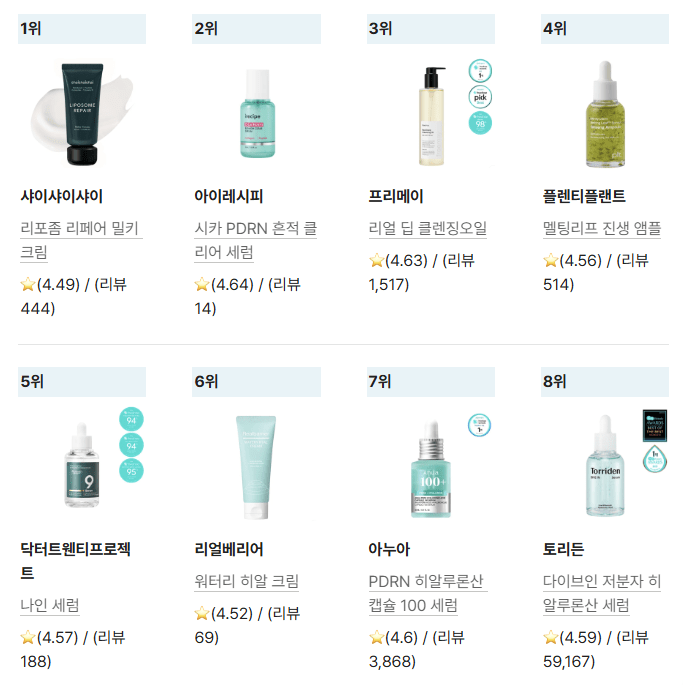683x685 pixels.
Task: Select the number 9 serum bottle image
Action: point(82,465)
